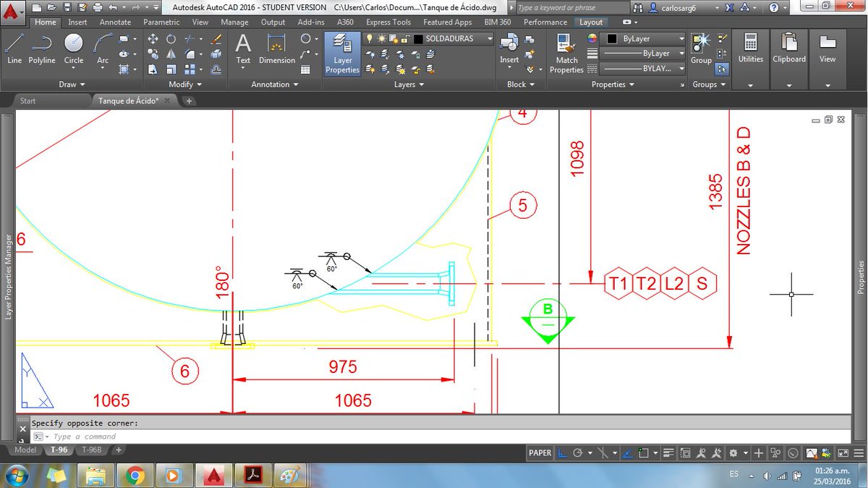This screenshot has width=868, height=488.
Task: Expand the Modify panel dropdown
Action: pyautogui.click(x=186, y=85)
